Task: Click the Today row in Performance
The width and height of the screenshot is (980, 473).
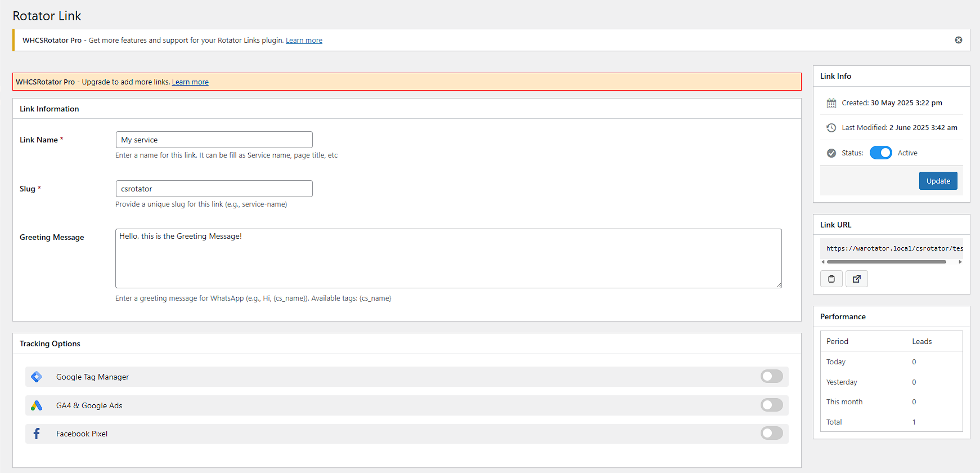Action: (892, 362)
